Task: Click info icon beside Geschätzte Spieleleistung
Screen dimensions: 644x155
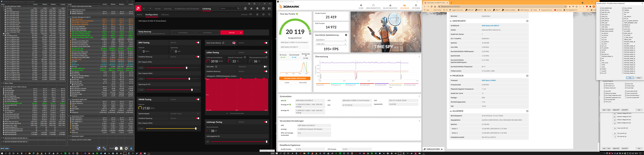Action: (x=346, y=35)
